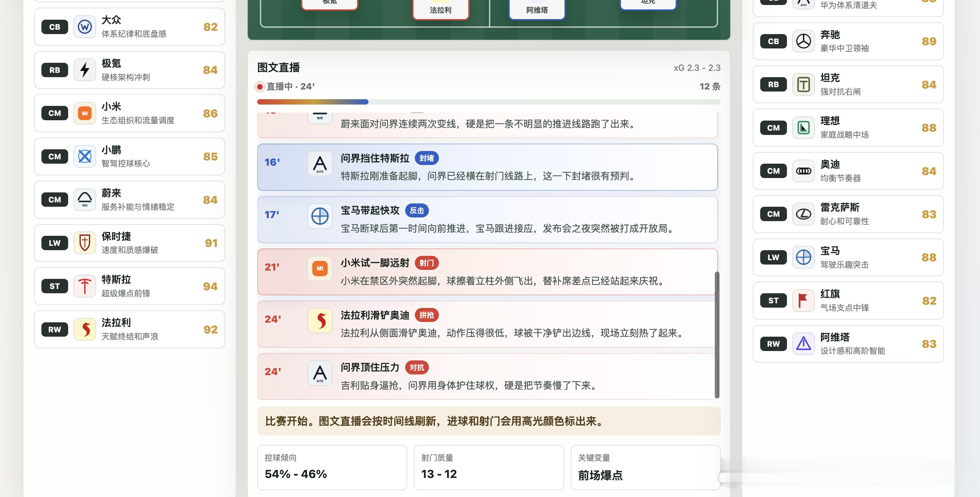Click the 理想 CM position badge
Viewport: 980px width, 497px height.
point(773,128)
